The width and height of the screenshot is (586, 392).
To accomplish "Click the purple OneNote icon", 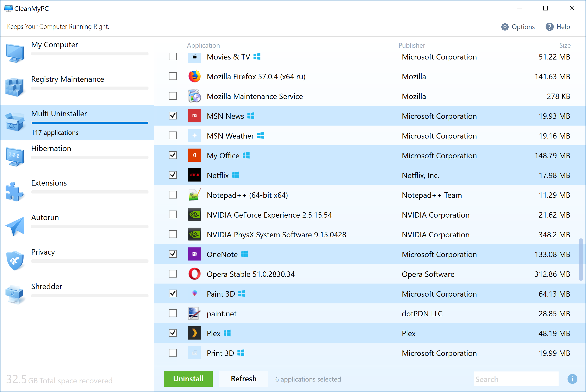I will tap(194, 254).
